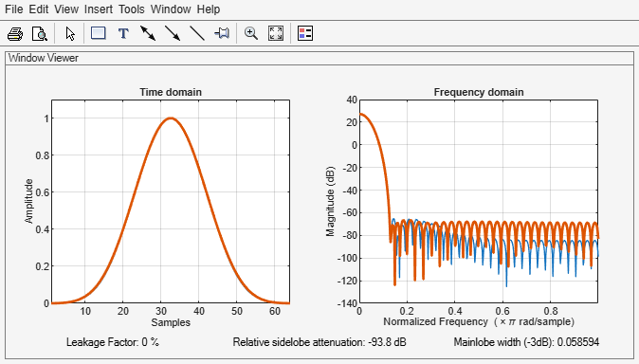Click the Time domain plot title
639x364 pixels.
(171, 92)
